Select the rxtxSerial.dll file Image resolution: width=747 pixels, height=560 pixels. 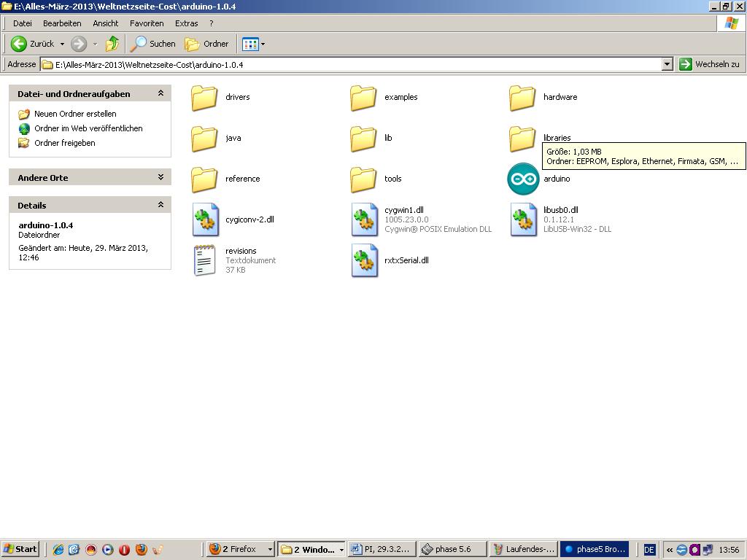[x=390, y=260]
